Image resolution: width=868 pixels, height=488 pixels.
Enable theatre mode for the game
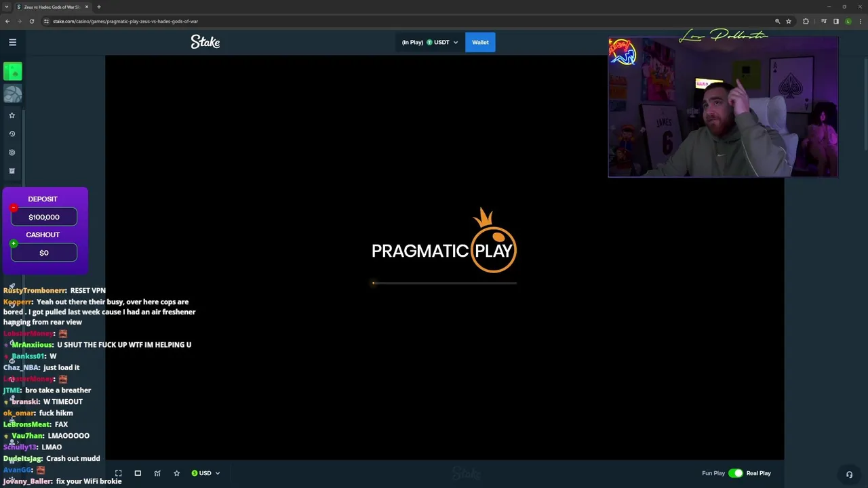pos(138,473)
